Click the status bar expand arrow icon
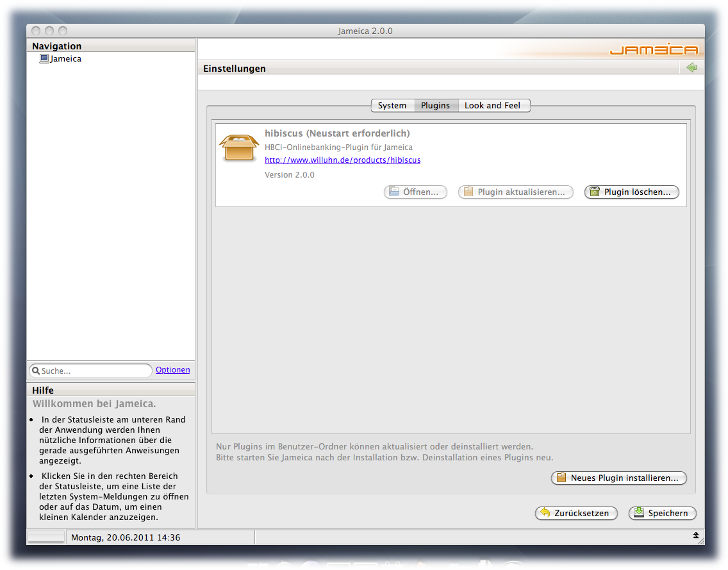 pos(695,535)
